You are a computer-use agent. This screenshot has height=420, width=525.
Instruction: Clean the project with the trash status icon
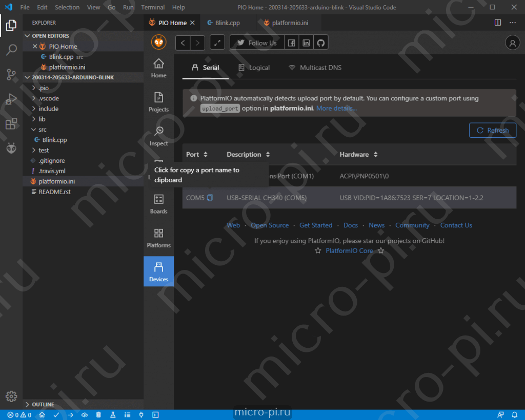coord(98,415)
